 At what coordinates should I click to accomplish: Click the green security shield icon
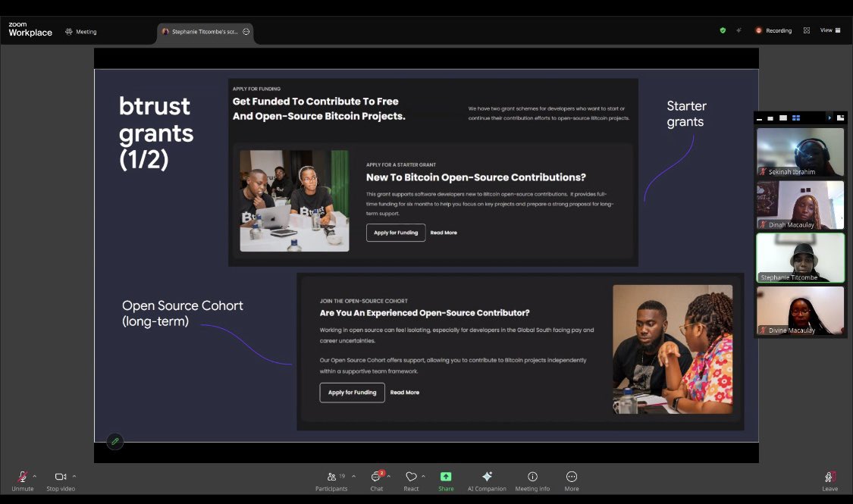pos(723,30)
